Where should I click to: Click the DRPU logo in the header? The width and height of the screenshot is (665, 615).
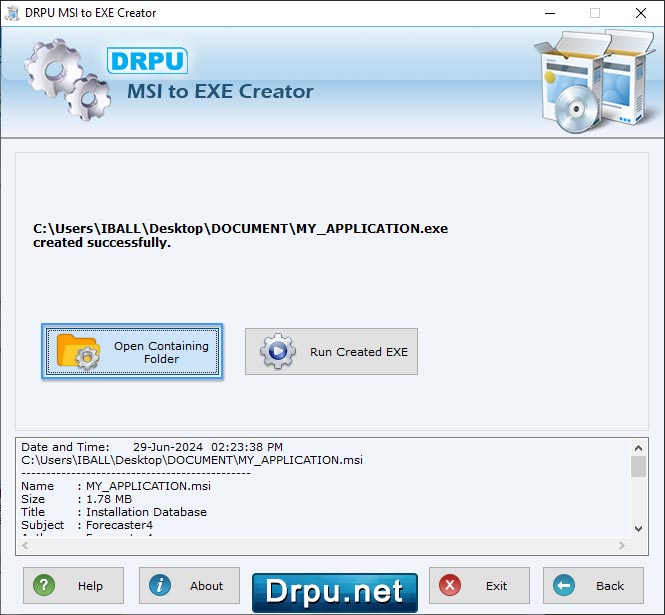click(x=147, y=61)
